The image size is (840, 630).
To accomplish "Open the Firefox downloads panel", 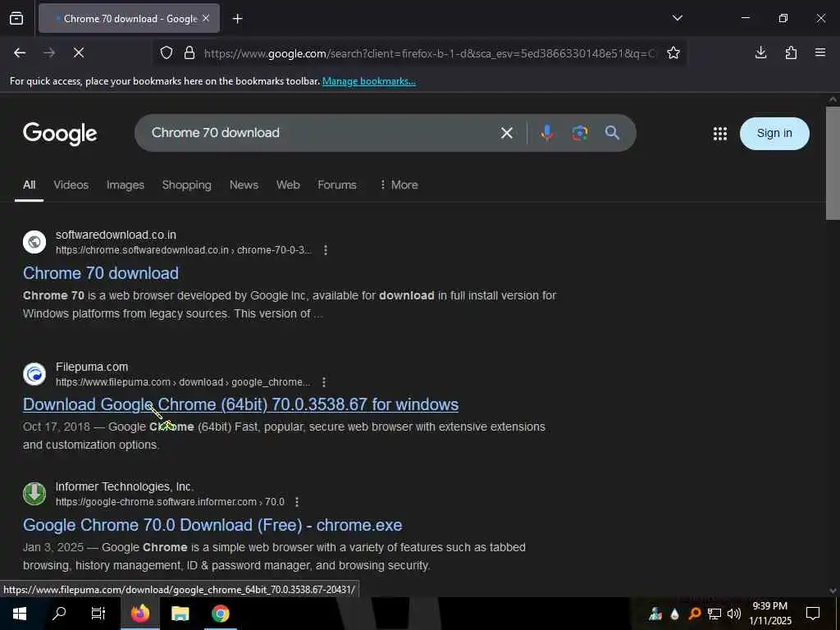I will 760,52.
